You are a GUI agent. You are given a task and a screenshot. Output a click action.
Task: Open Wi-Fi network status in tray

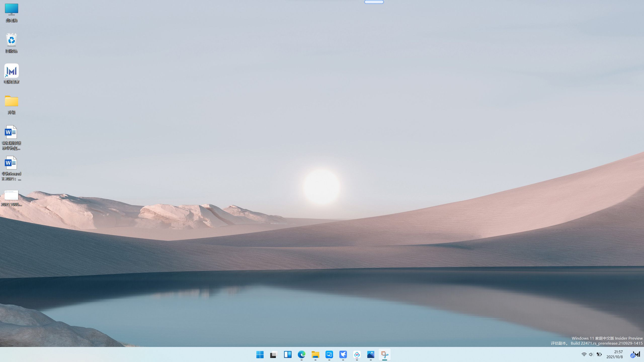[x=584, y=354]
